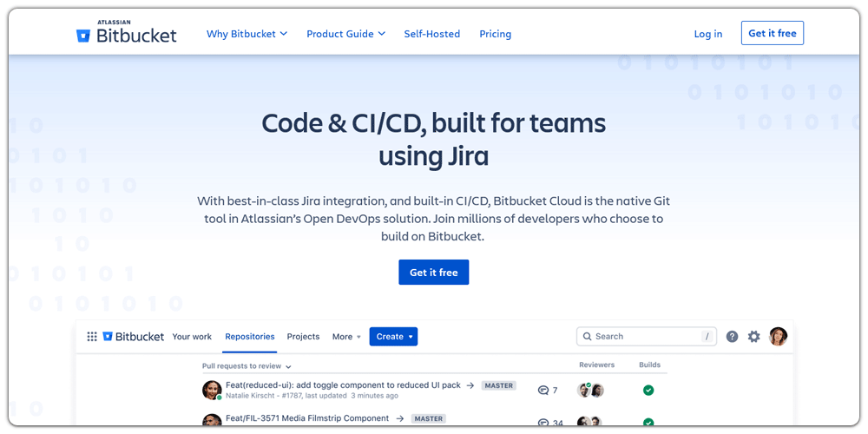Open the help question mark icon
Viewport: 868px width, 434px height.
[732, 337]
